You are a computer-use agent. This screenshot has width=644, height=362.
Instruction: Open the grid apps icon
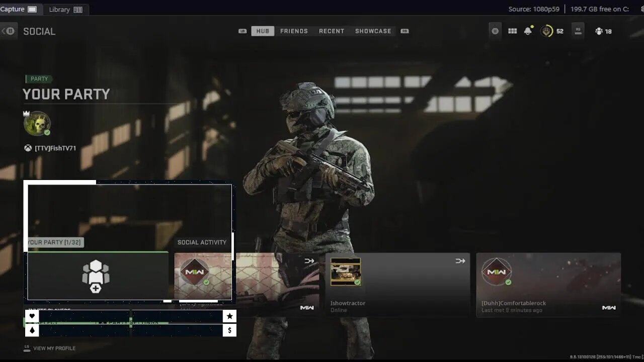click(512, 31)
